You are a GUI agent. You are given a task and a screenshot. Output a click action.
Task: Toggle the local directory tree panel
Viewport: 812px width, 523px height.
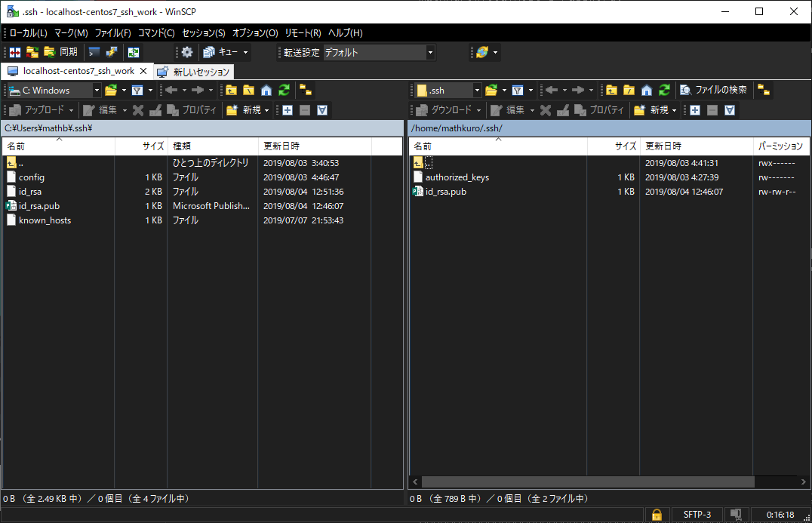click(306, 91)
